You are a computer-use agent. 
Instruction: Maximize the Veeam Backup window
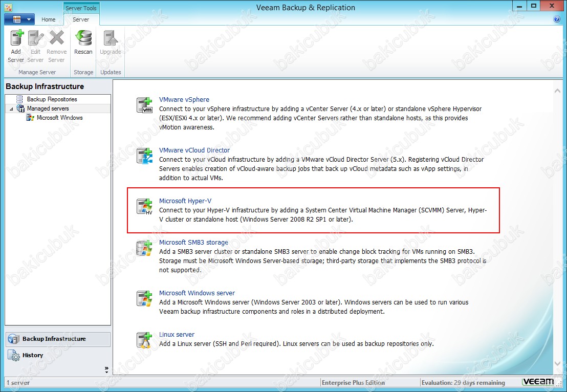[533, 6]
